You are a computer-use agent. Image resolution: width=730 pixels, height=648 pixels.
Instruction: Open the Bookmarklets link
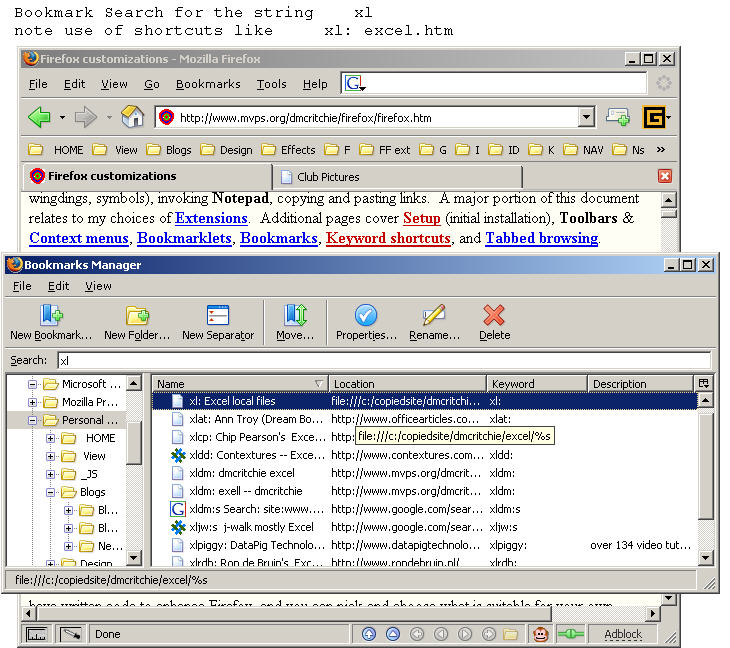(x=184, y=238)
